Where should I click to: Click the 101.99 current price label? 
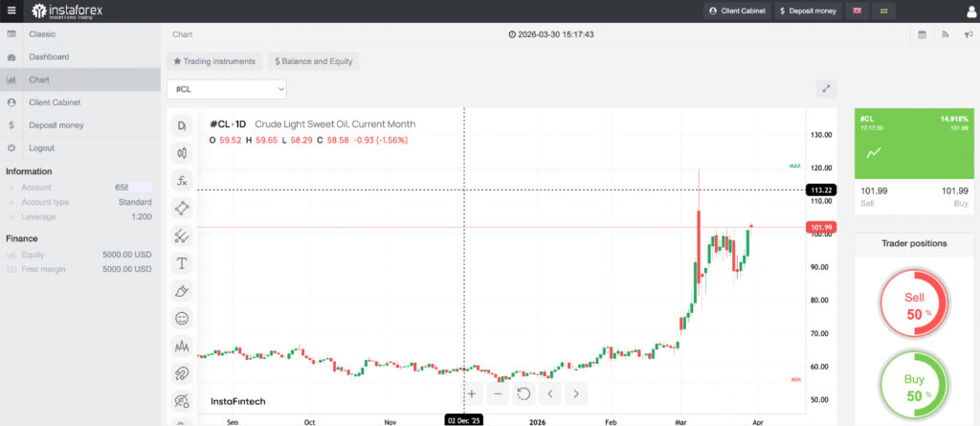[821, 227]
